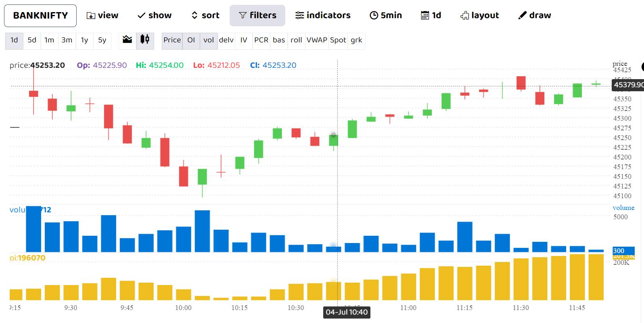The image size is (644, 323).
Task: Click the 10:00 time axis label
Action: [183, 308]
